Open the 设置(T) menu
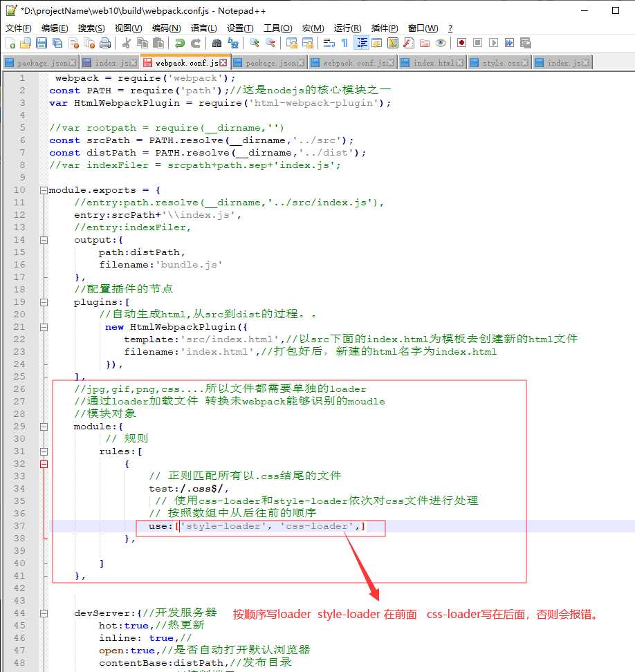The height and width of the screenshot is (672, 635). [240, 28]
